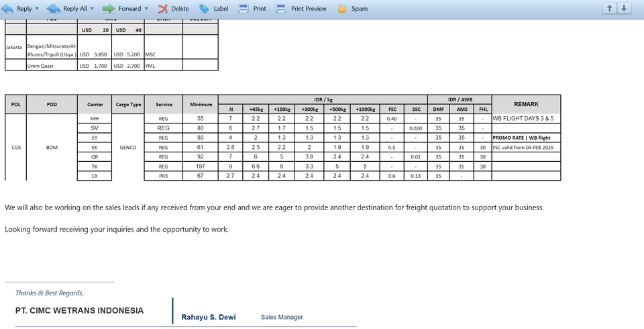The height and width of the screenshot is (329, 644).
Task: Go to previous message with up arrow
Action: [609, 8]
